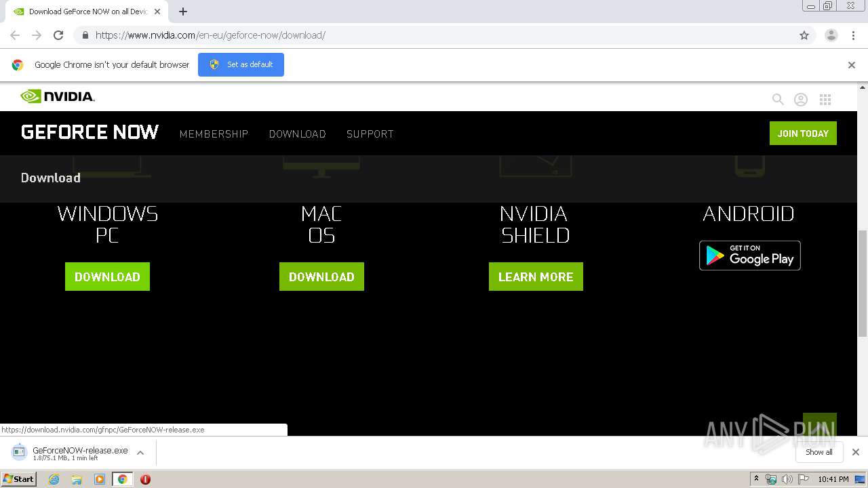868x488 pixels.
Task: Open the SUPPORT menu item
Action: [370, 134]
